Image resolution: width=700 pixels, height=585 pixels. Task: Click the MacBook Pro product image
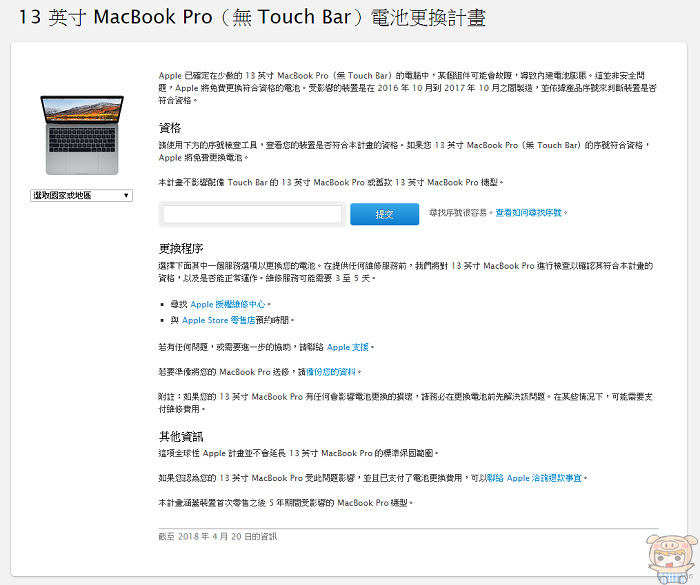[82, 135]
